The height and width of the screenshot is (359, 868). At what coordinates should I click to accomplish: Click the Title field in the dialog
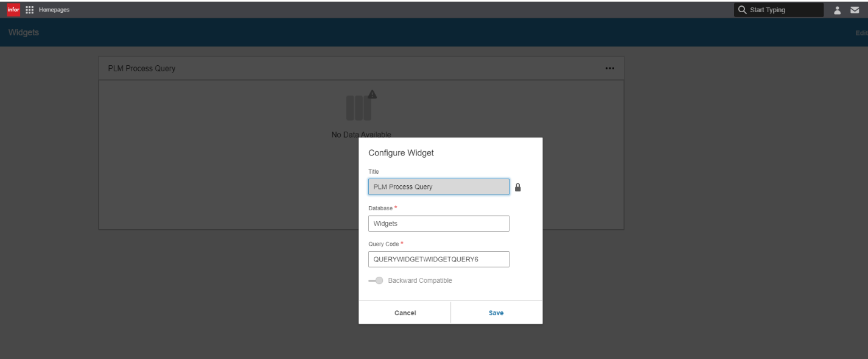(x=438, y=187)
